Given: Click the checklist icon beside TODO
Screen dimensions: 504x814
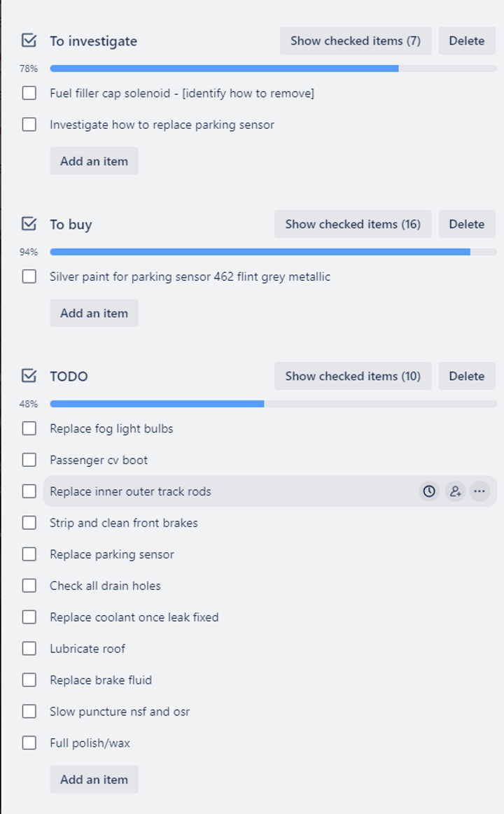Looking at the screenshot, I should pos(29,376).
